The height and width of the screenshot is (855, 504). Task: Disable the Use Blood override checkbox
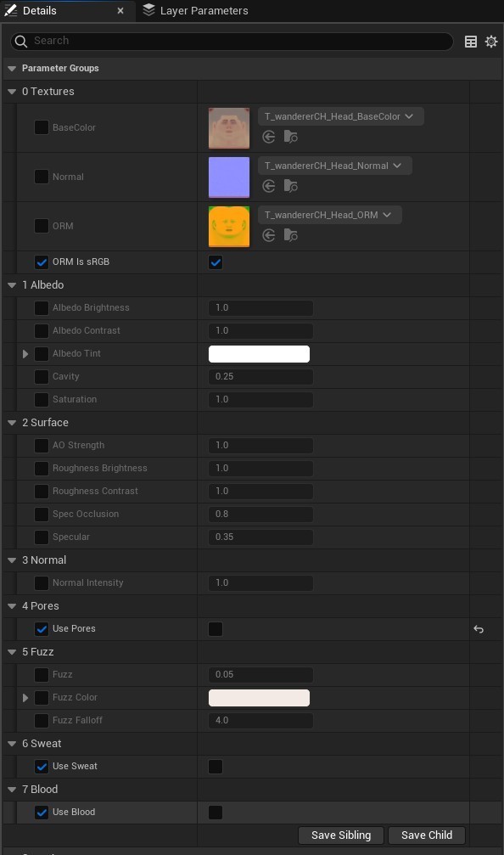tap(42, 813)
